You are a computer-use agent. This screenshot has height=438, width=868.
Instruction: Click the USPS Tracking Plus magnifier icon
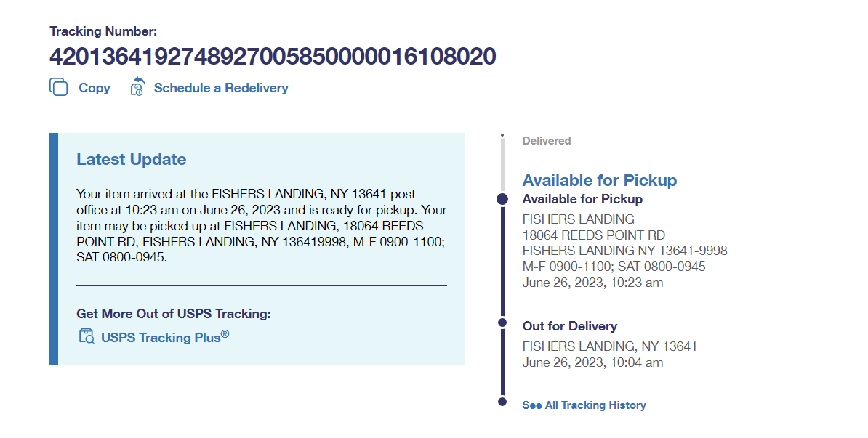(x=86, y=336)
